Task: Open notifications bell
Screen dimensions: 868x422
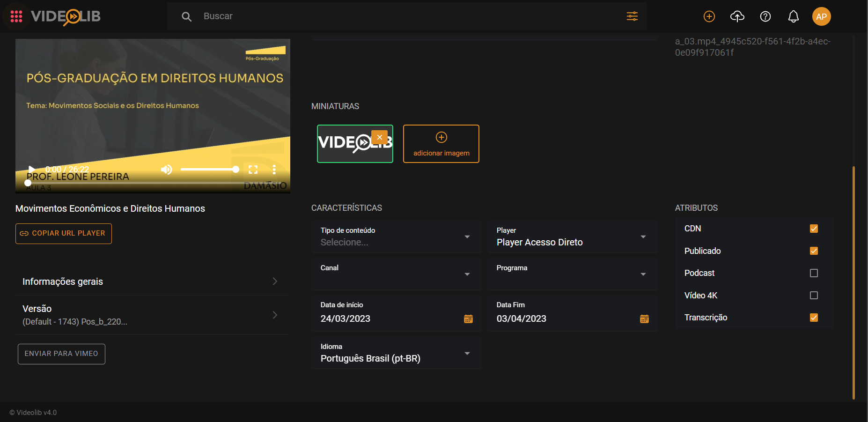Action: pyautogui.click(x=794, y=17)
